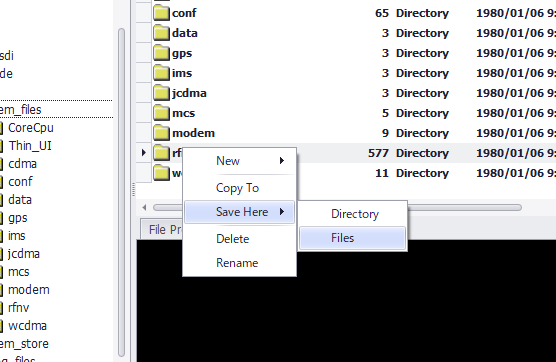The image size is (556, 362).
Task: Select Files in Save Here submenu
Action: tap(352, 238)
